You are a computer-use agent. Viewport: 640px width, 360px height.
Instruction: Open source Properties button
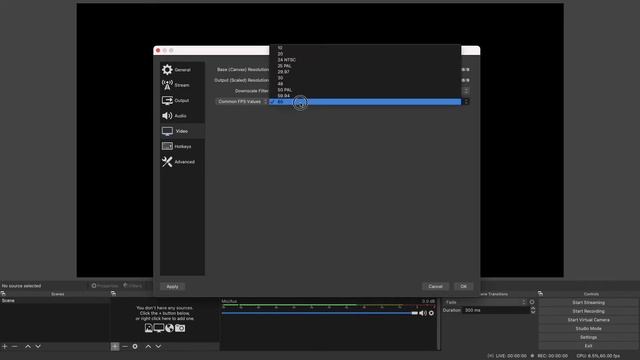[105, 286]
